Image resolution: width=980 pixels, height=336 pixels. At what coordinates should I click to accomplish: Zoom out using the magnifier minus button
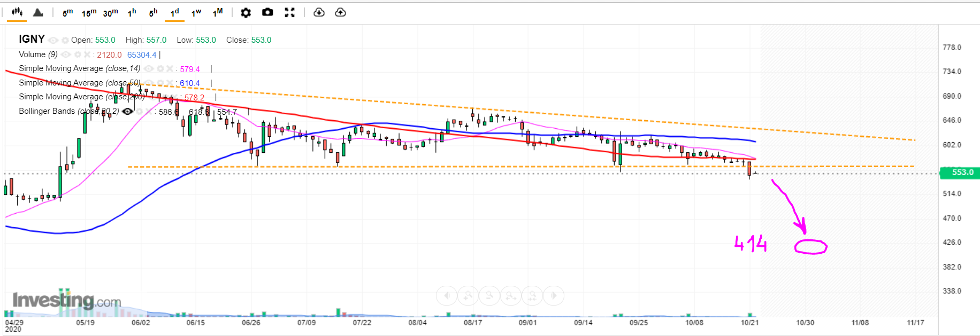click(x=489, y=295)
